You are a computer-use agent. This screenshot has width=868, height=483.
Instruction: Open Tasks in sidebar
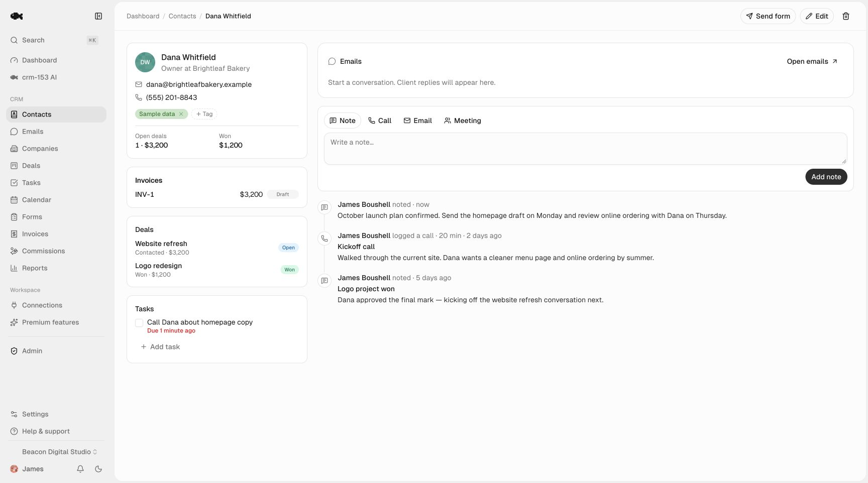56,183
